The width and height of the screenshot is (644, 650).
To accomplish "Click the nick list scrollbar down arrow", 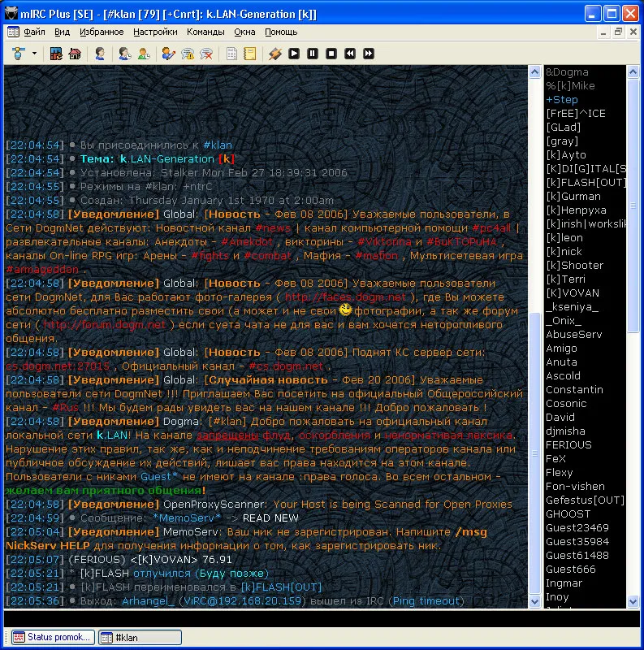I will pos(633,601).
